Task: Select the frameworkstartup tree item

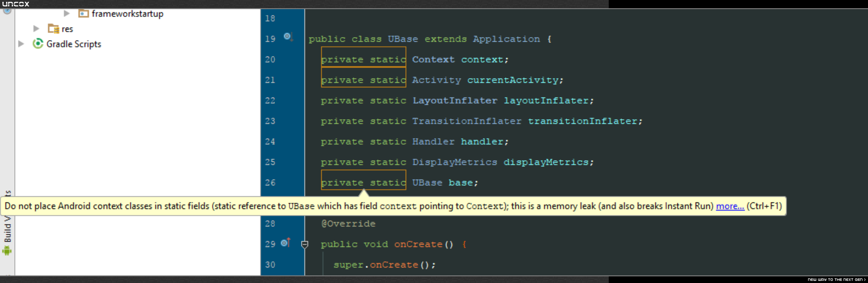Action: pyautogui.click(x=127, y=14)
